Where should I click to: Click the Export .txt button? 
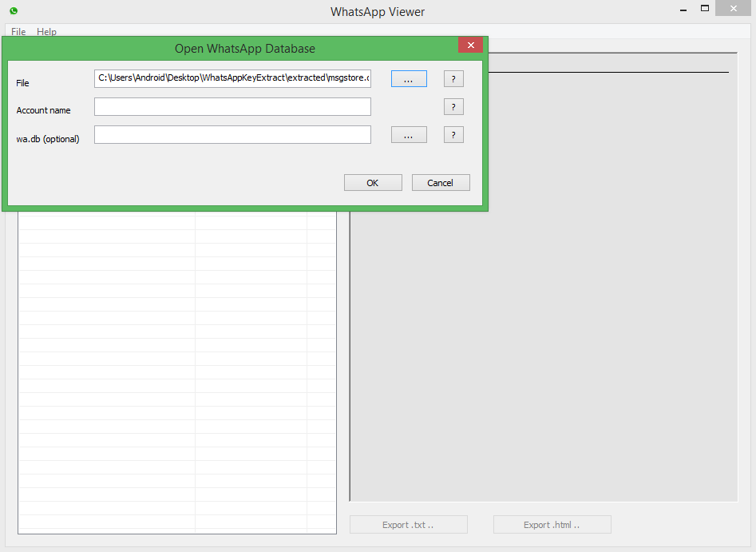click(x=409, y=525)
